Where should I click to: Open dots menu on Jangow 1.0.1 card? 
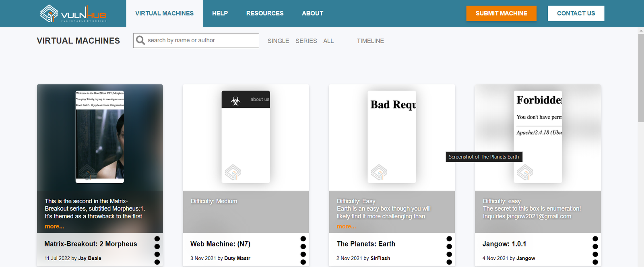[595, 250]
